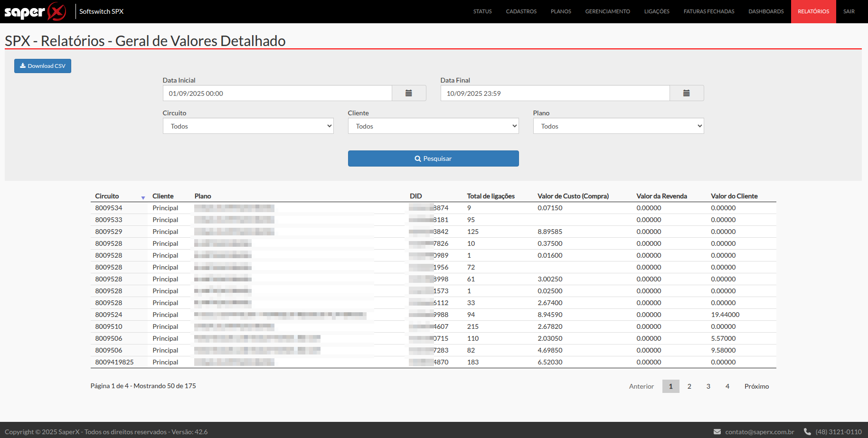The width and height of the screenshot is (868, 438).
Task: Expand the Circuito dropdown
Action: point(248,126)
